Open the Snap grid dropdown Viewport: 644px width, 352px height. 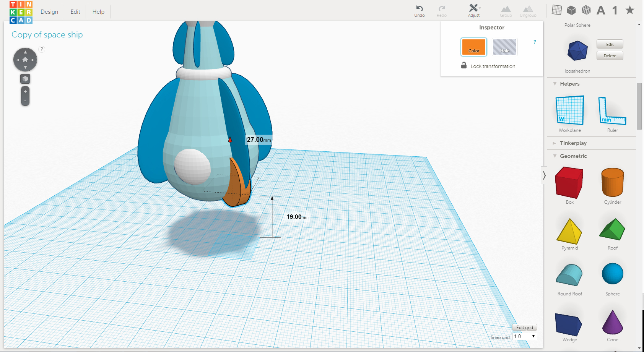[525, 336]
